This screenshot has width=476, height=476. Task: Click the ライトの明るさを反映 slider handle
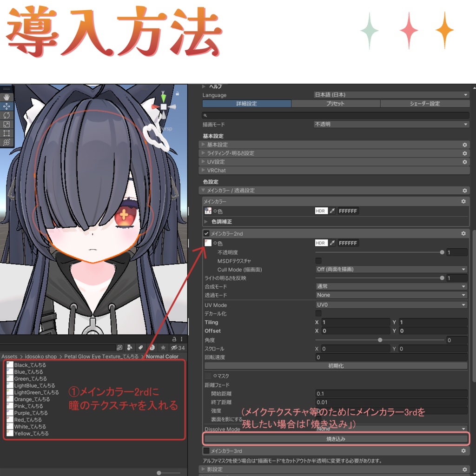442,278
